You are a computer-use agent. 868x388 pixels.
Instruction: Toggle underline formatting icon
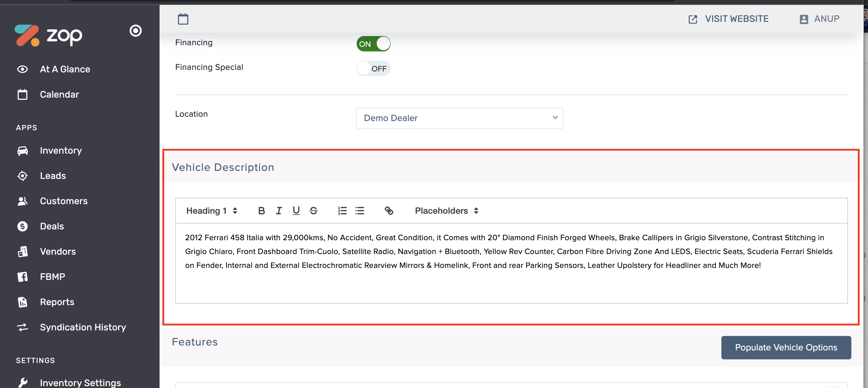click(296, 211)
